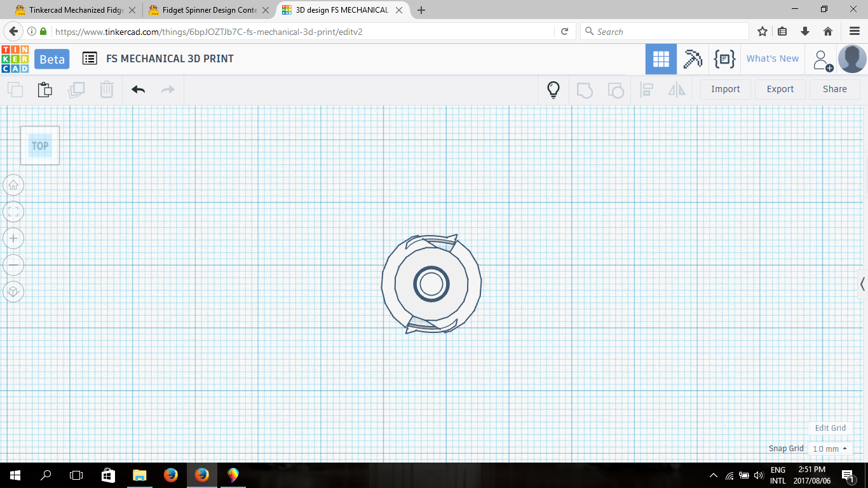Viewport: 868px width, 488px height.
Task: Click the Home view button
Action: tap(13, 185)
